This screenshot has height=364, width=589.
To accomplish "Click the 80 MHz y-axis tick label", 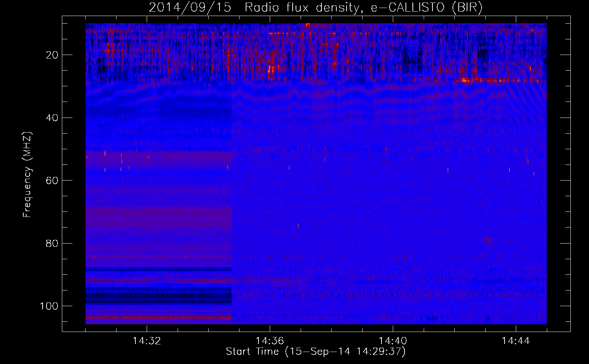I will 52,243.
